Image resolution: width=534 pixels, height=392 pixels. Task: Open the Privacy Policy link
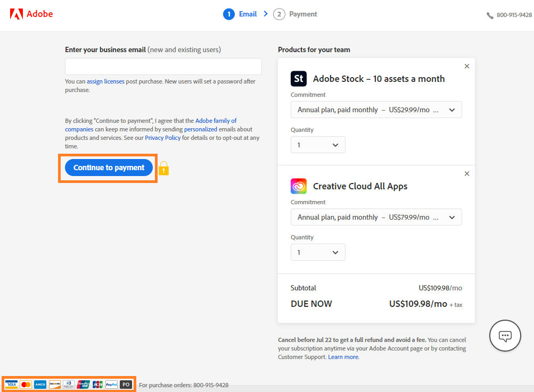point(163,138)
